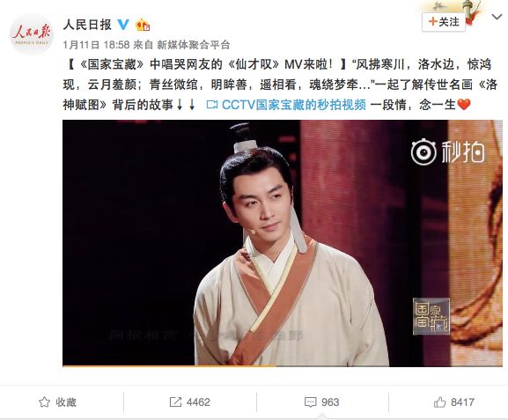Click the video camera icon before CCTV link
Viewport: 508px width, 420px height.
pos(212,105)
